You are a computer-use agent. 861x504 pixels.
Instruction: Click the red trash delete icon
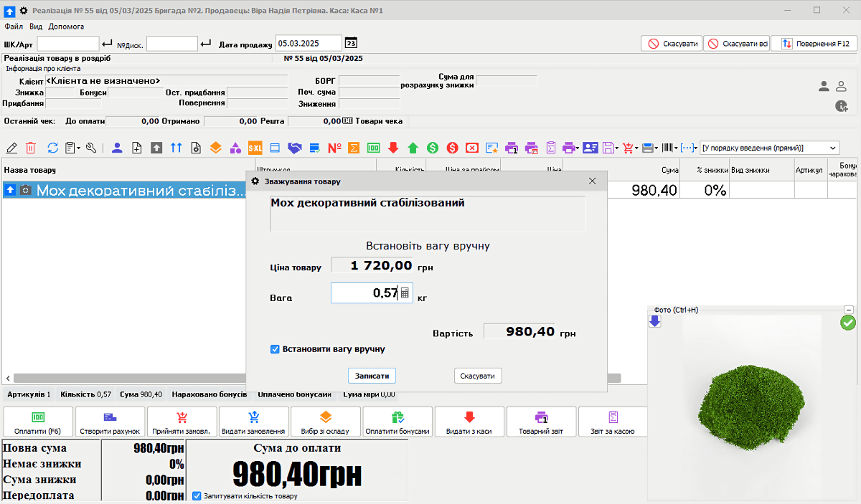tap(31, 148)
